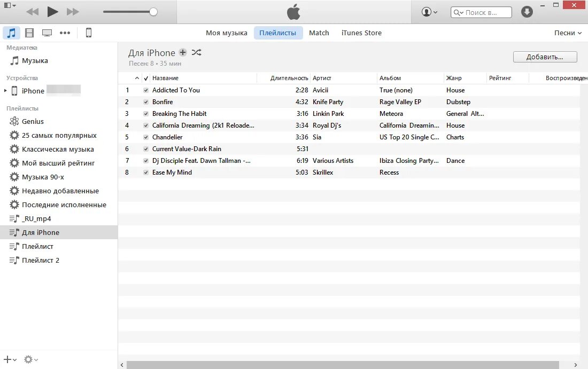588x369 pixels.
Task: Sort by the Рейтинг column header
Action: 508,78
